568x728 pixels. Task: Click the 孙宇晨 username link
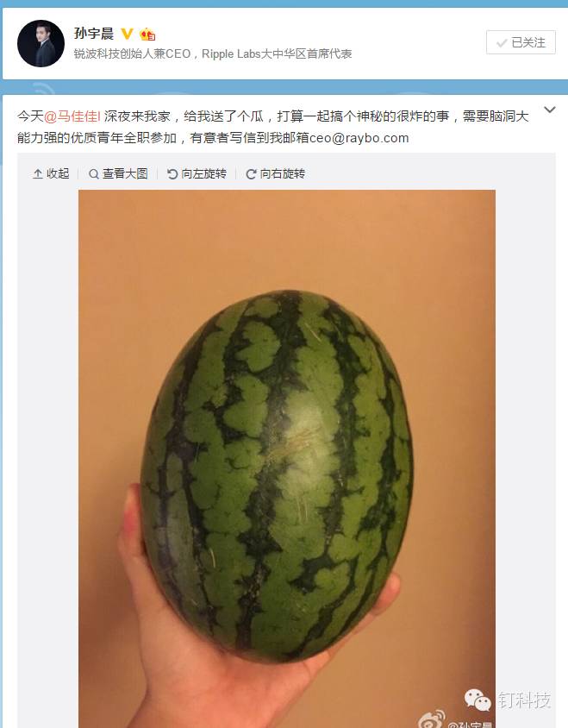(x=94, y=34)
